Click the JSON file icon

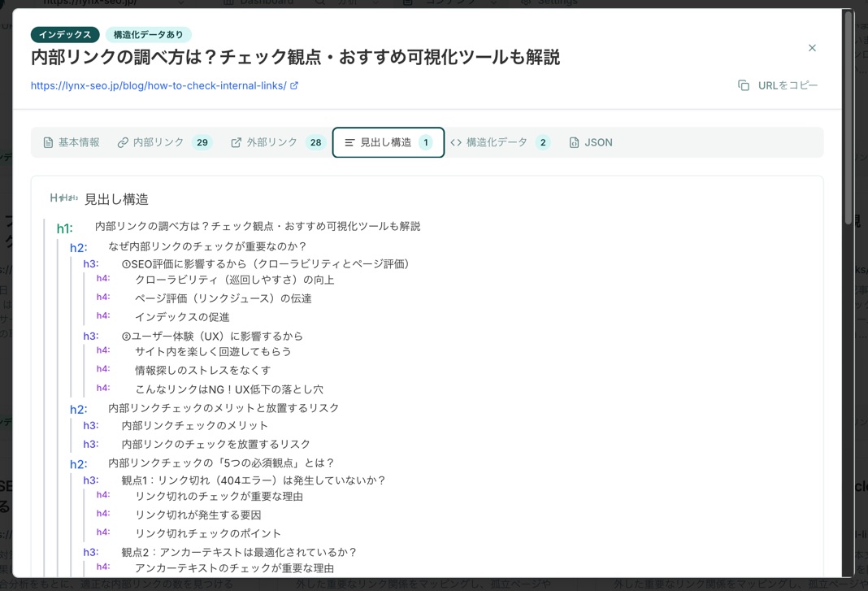click(574, 142)
